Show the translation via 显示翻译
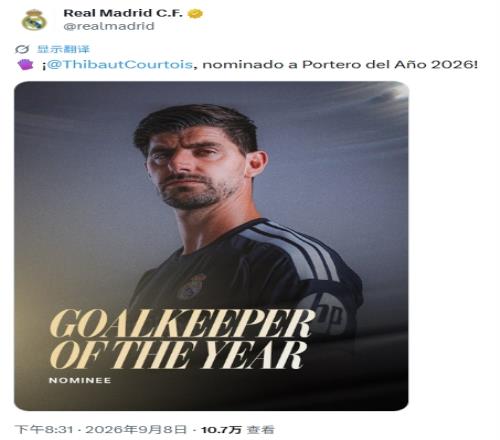500x440 pixels. [x=63, y=49]
